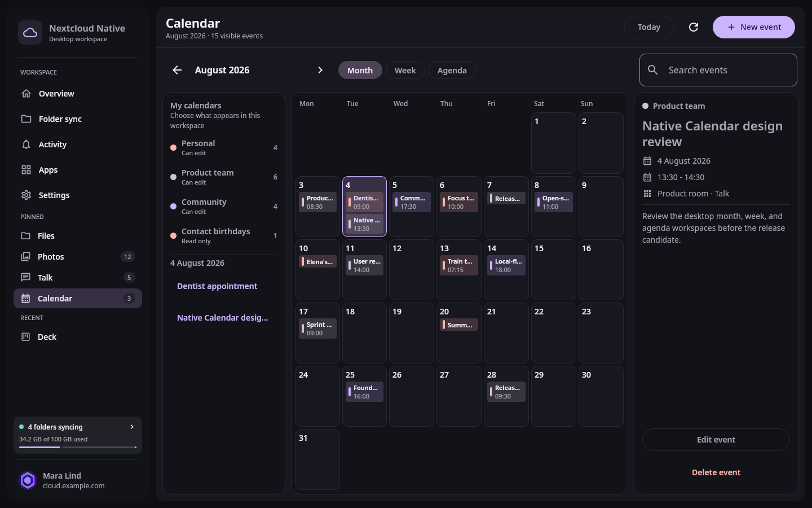Switch to Agenda view tab
The width and height of the screenshot is (812, 508).
tap(452, 70)
